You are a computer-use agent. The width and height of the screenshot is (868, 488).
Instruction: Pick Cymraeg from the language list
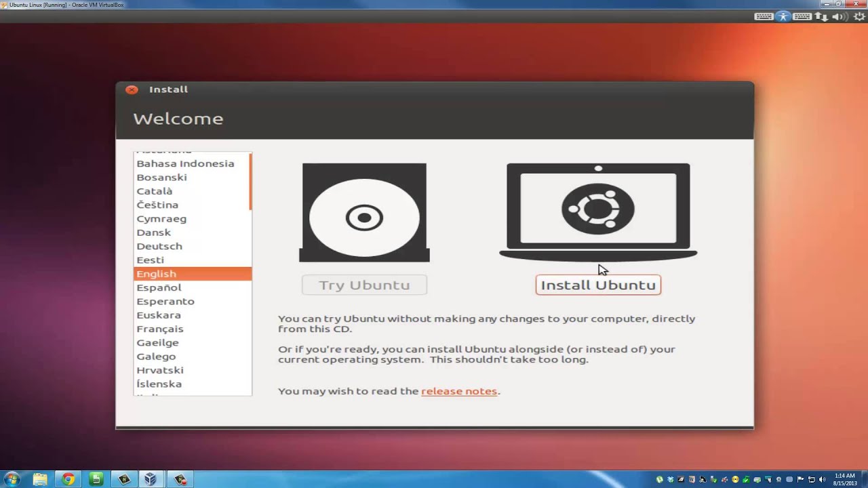pos(192,218)
